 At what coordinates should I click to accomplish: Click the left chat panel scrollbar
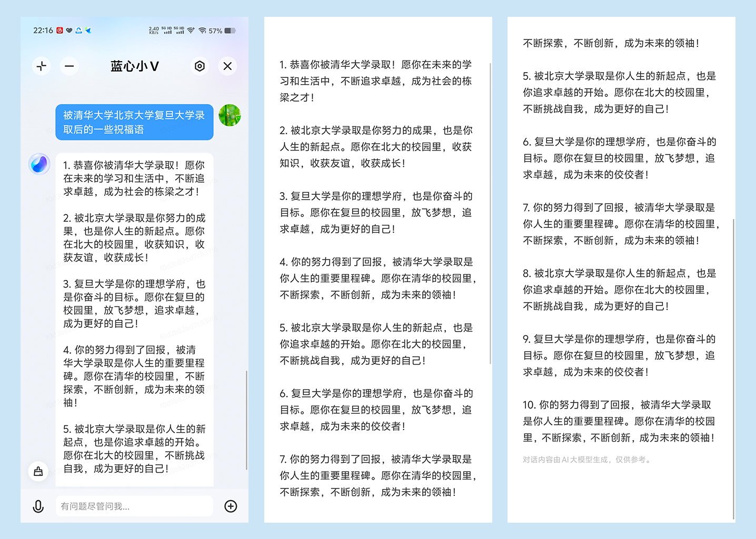click(x=247, y=420)
